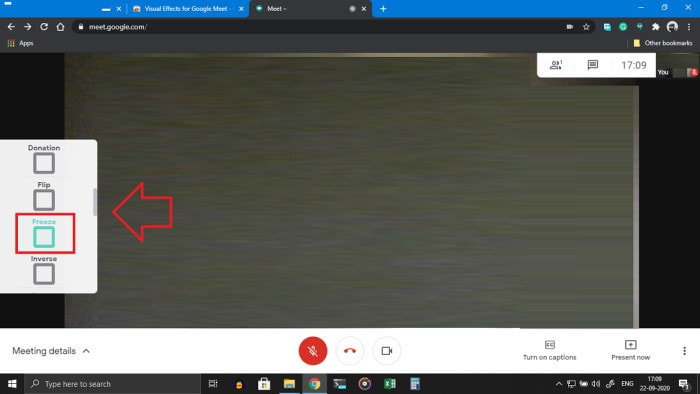Open the three-dot more options menu
The height and width of the screenshot is (394, 700).
684,351
